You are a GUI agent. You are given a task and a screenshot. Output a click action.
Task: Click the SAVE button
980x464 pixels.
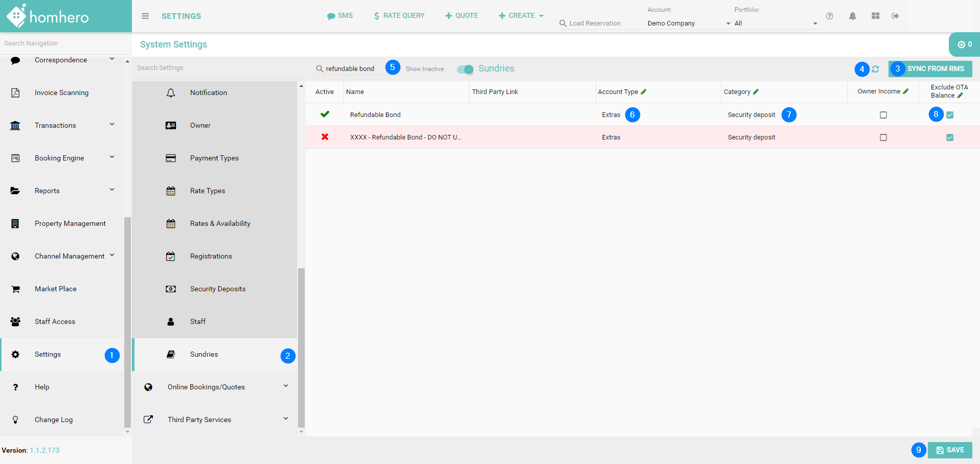pos(950,450)
